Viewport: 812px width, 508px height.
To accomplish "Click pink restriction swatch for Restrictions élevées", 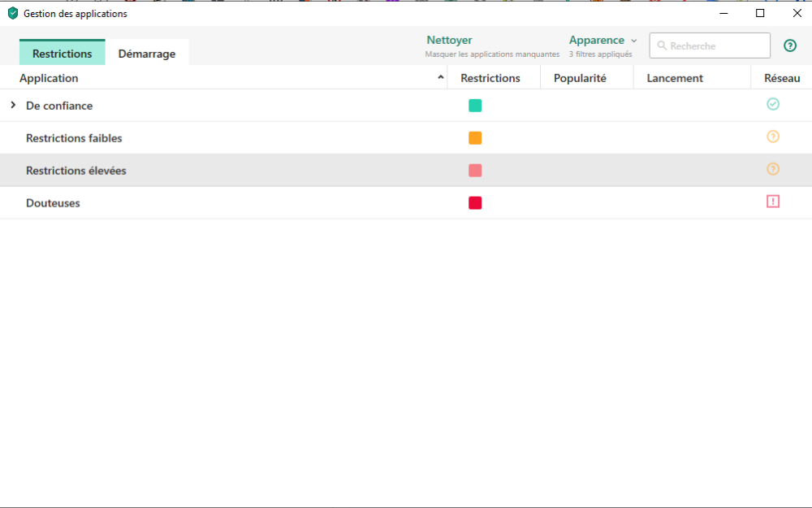I will point(475,171).
